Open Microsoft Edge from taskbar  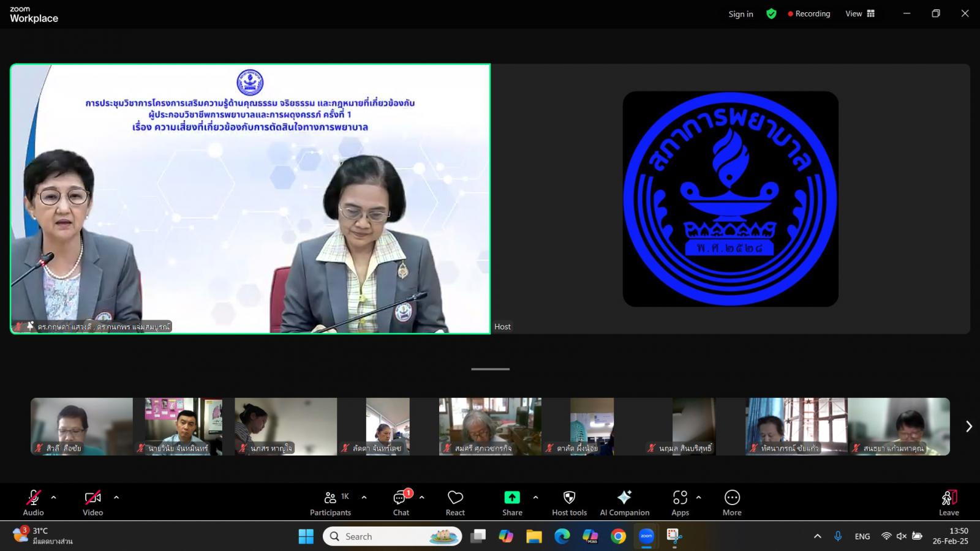562,536
